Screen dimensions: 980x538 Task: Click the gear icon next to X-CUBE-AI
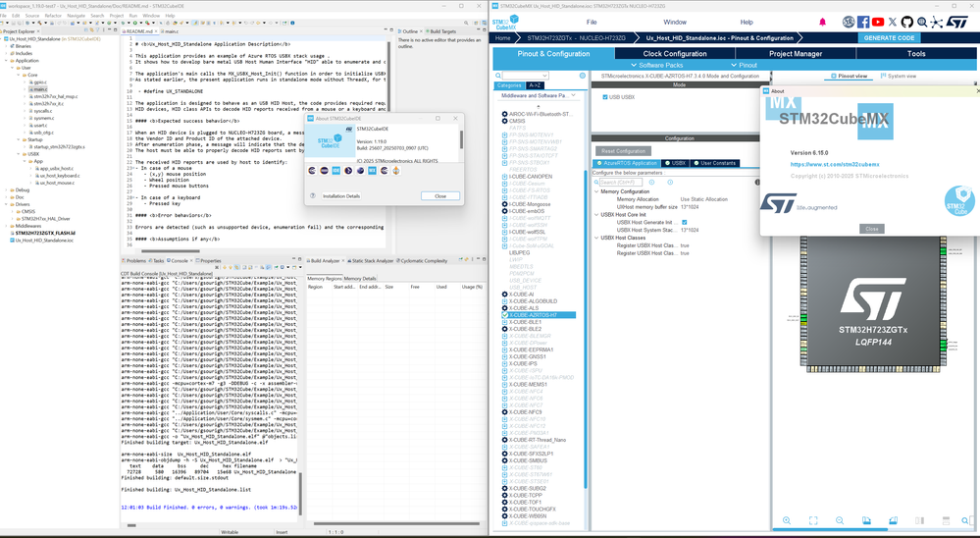tap(504, 294)
